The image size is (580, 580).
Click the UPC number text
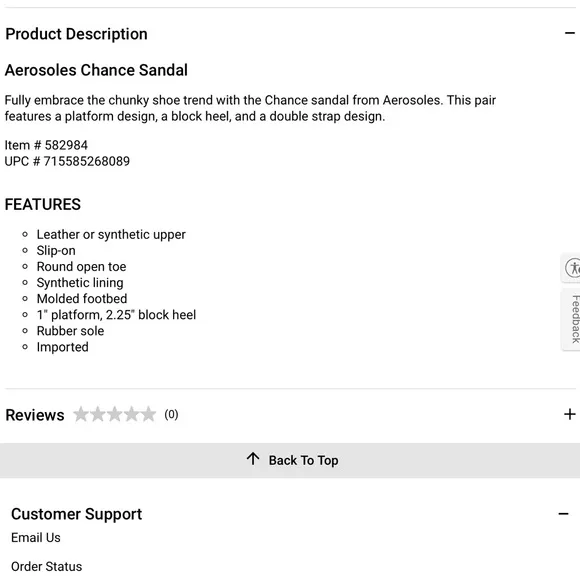(x=67, y=161)
